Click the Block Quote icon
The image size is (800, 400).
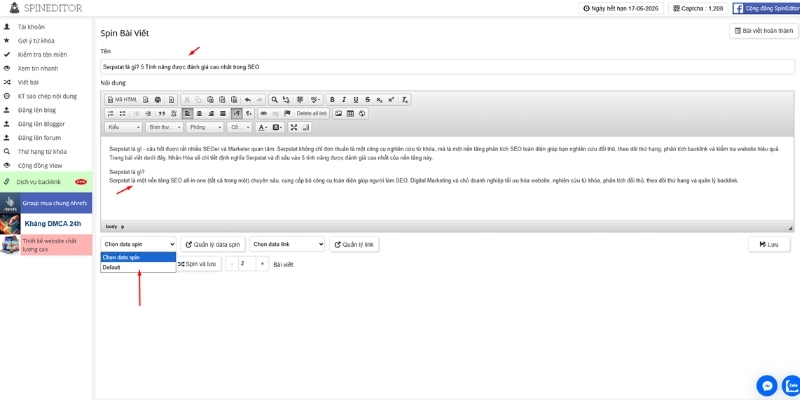coord(162,113)
